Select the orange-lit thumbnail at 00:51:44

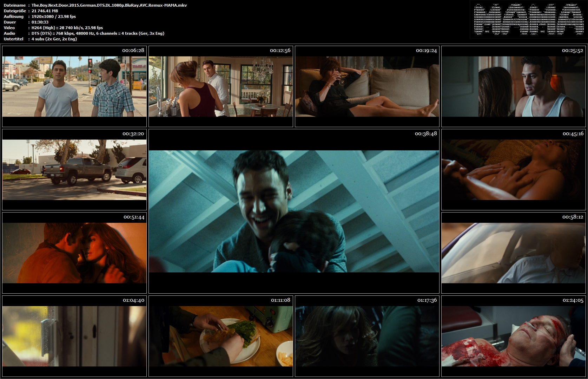click(74, 253)
